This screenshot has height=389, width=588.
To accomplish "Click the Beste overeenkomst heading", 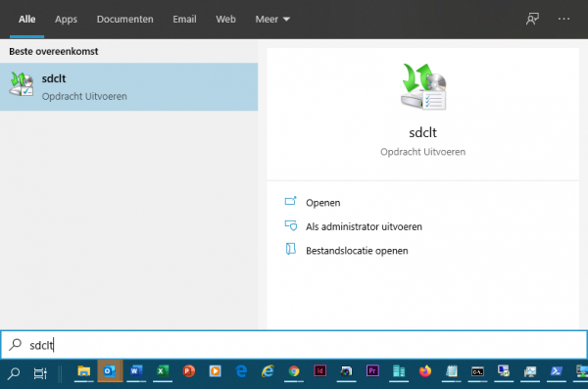I will coord(54,51).
